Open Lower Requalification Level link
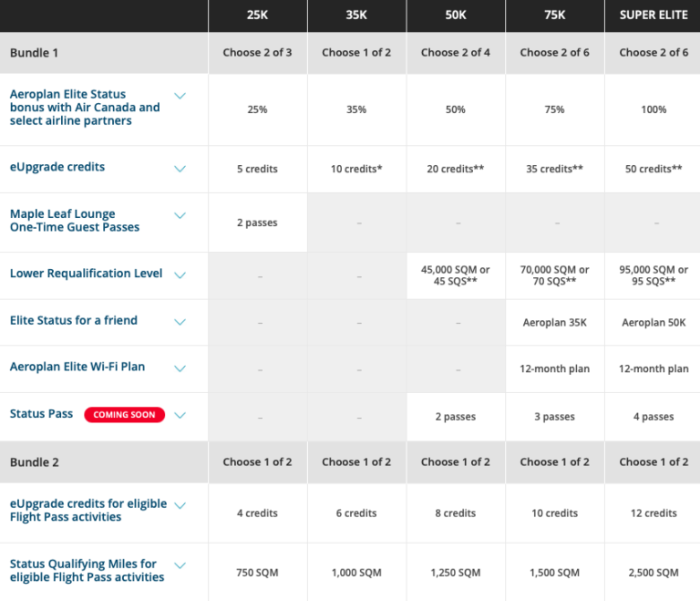The width and height of the screenshot is (700, 601). click(87, 273)
